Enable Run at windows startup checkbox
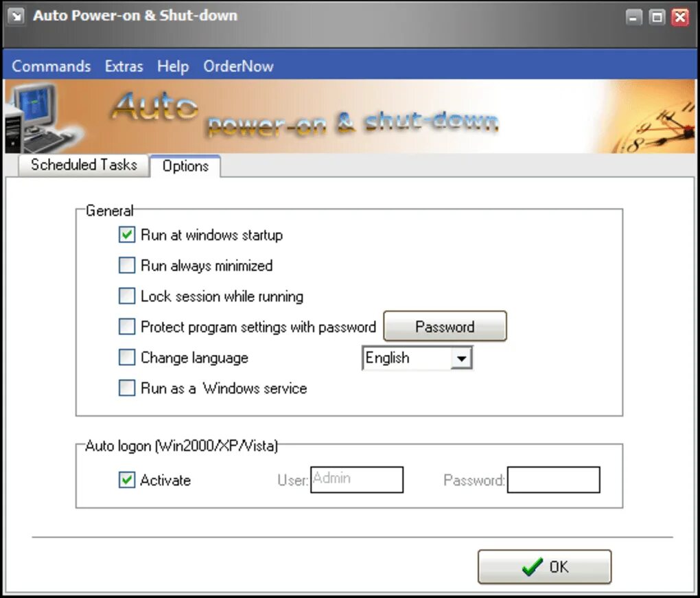 click(127, 235)
